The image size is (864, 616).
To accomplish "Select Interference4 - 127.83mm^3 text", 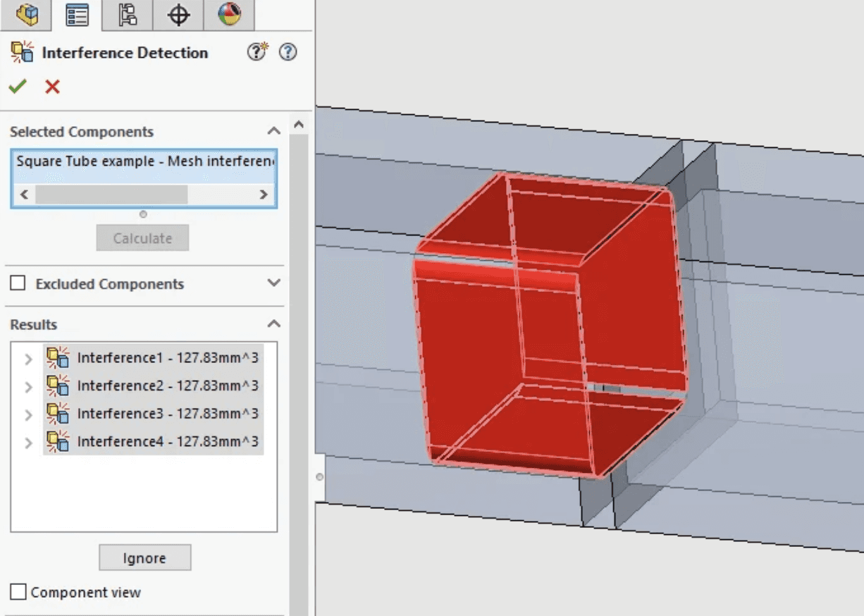I will click(168, 442).
